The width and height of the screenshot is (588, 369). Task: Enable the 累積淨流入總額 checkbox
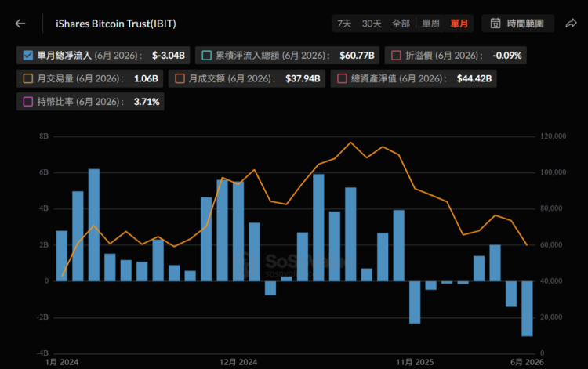click(207, 56)
